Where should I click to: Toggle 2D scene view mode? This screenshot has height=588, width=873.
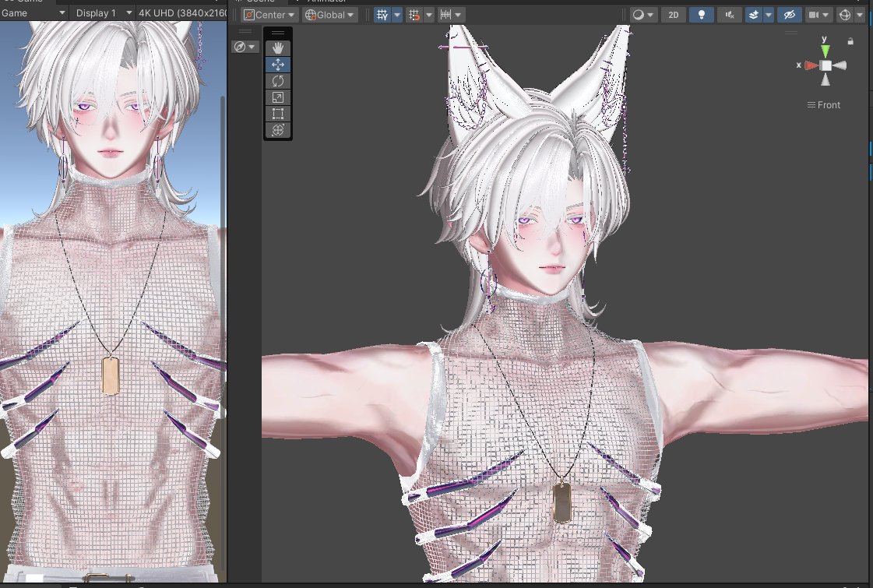[673, 15]
